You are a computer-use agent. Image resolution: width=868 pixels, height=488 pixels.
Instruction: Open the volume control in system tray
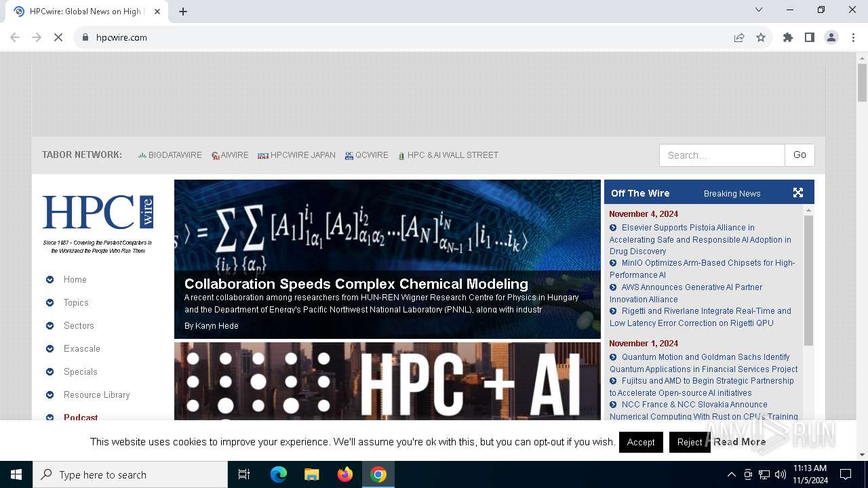coord(781,474)
